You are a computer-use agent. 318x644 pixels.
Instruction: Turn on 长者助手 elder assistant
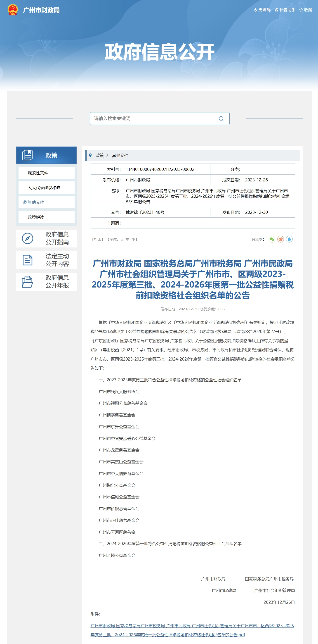pyautogui.click(x=285, y=10)
